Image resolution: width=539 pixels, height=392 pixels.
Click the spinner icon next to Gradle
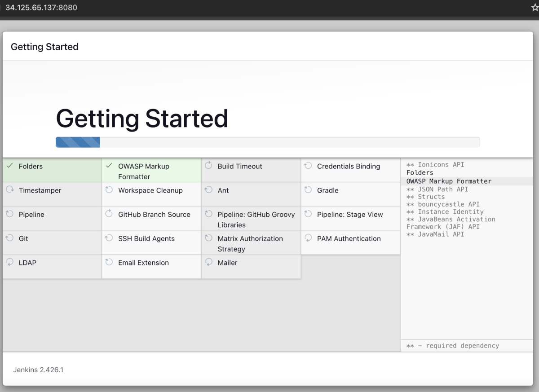(308, 190)
